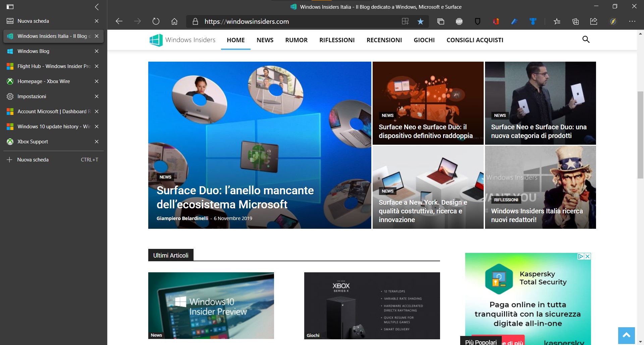
Task: Switch to Account Microsoft Dashboard tab
Action: (53, 112)
